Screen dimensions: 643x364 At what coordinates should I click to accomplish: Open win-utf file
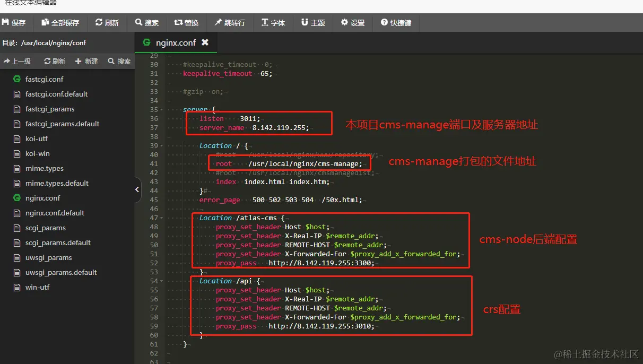(37, 287)
